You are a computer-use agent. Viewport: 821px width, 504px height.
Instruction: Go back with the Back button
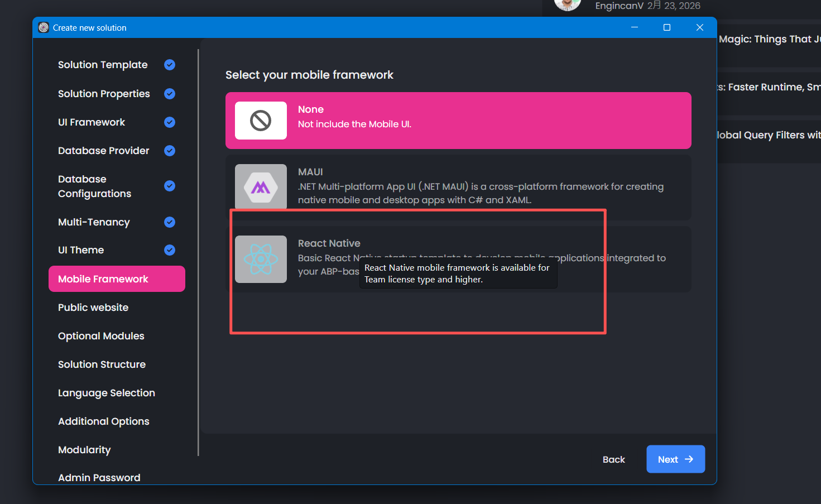coord(613,459)
